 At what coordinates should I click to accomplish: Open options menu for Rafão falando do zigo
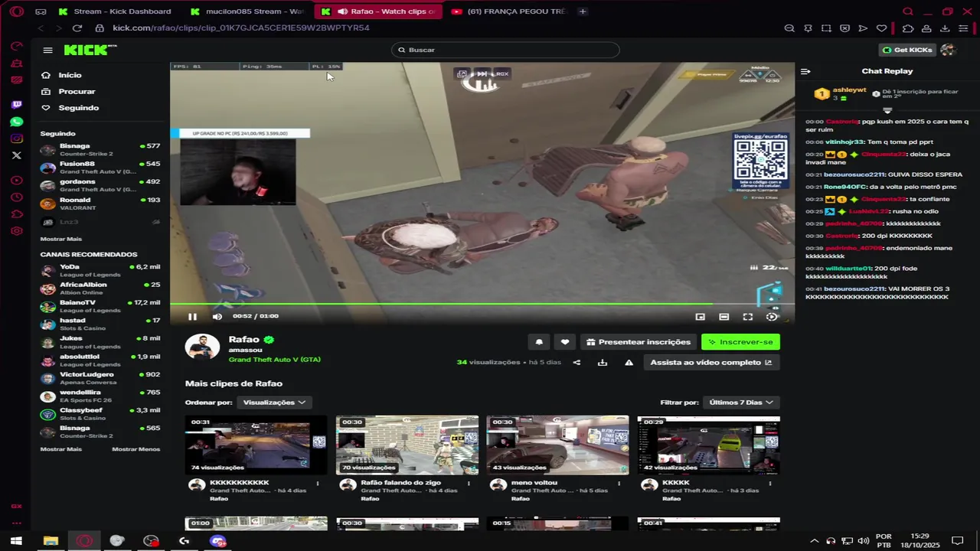pos(469,484)
